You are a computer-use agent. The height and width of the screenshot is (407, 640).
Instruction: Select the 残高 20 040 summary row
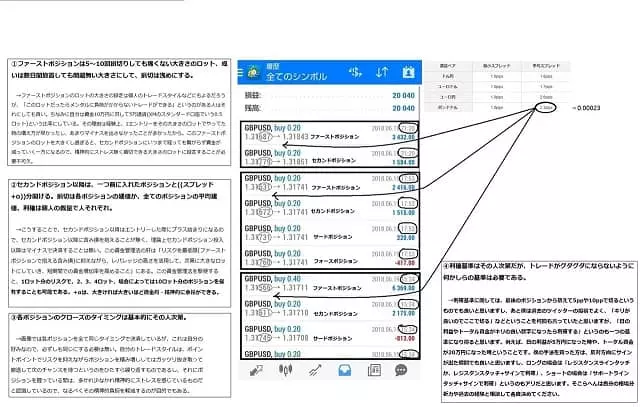point(329,108)
